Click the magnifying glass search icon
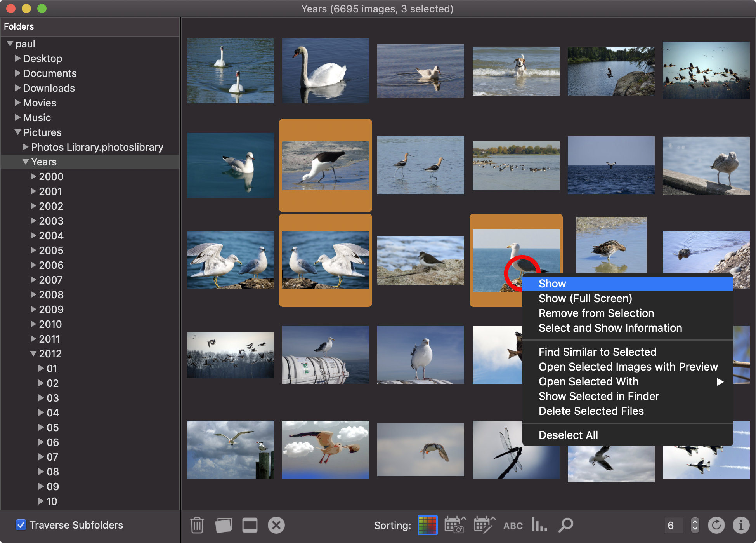Screen dimensions: 756x543 566,525
